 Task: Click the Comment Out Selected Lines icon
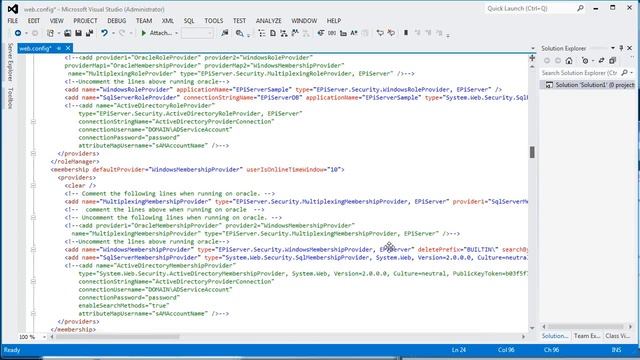tap(380, 33)
